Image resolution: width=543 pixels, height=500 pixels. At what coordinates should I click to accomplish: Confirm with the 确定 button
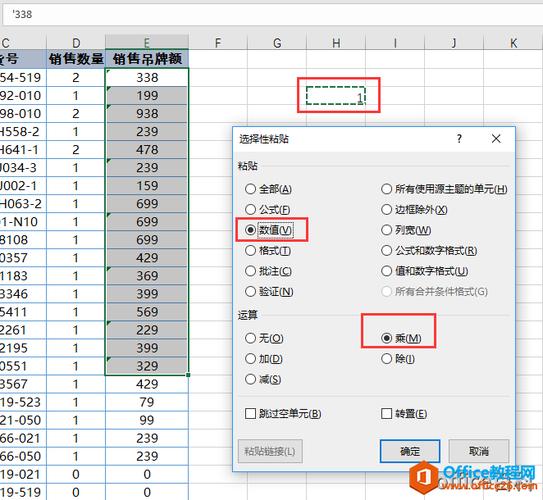tap(410, 451)
